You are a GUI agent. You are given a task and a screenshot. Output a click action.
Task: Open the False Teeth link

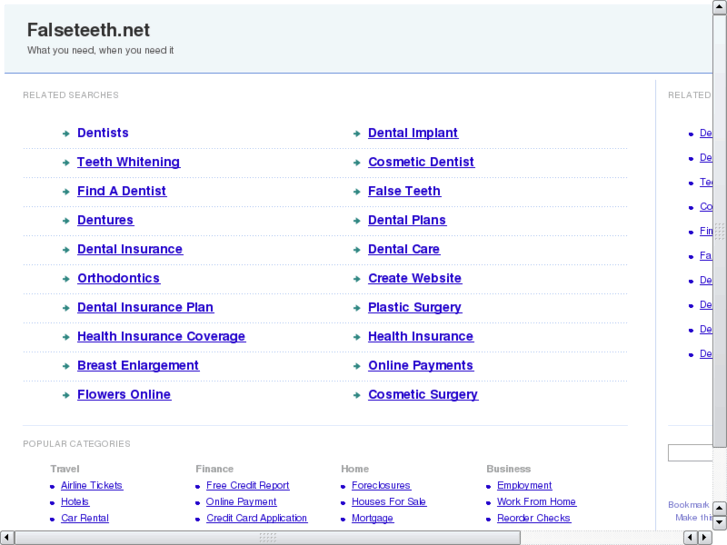click(x=404, y=191)
